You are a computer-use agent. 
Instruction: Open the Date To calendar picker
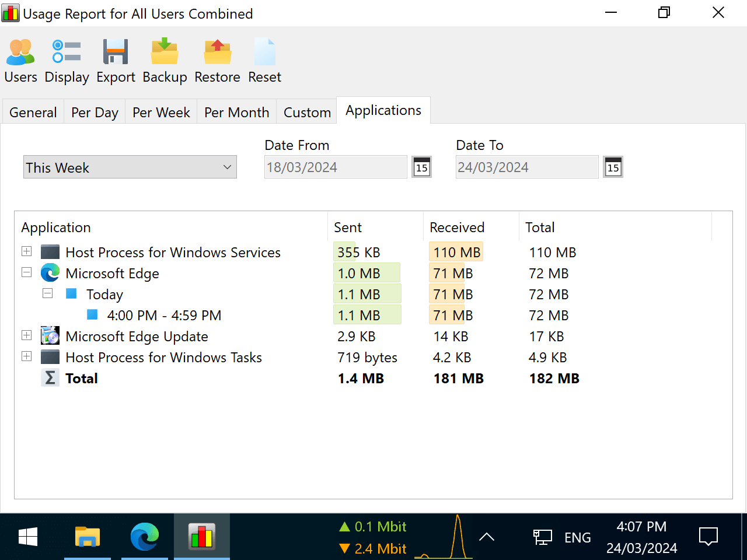tap(613, 167)
